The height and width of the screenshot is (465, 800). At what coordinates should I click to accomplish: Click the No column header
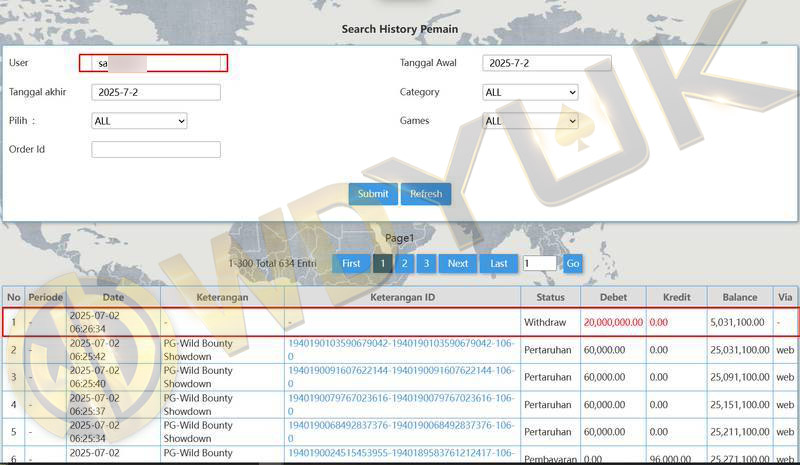(14, 297)
